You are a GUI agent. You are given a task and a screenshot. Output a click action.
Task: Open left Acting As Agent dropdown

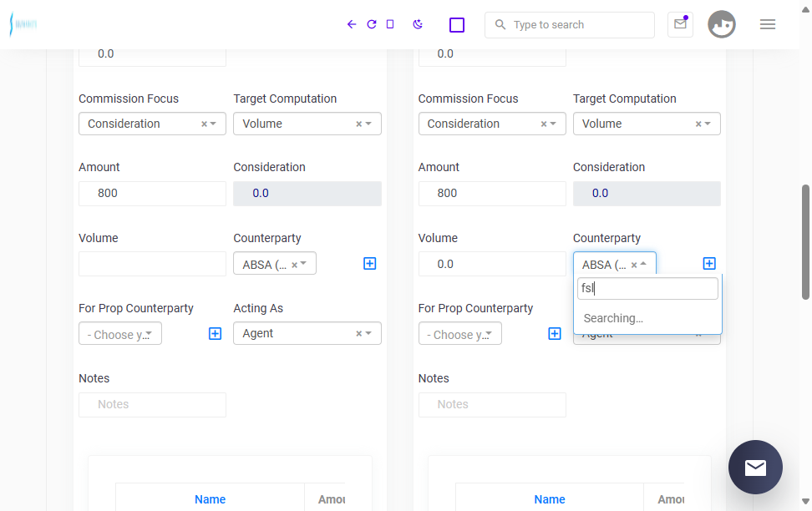click(x=307, y=333)
